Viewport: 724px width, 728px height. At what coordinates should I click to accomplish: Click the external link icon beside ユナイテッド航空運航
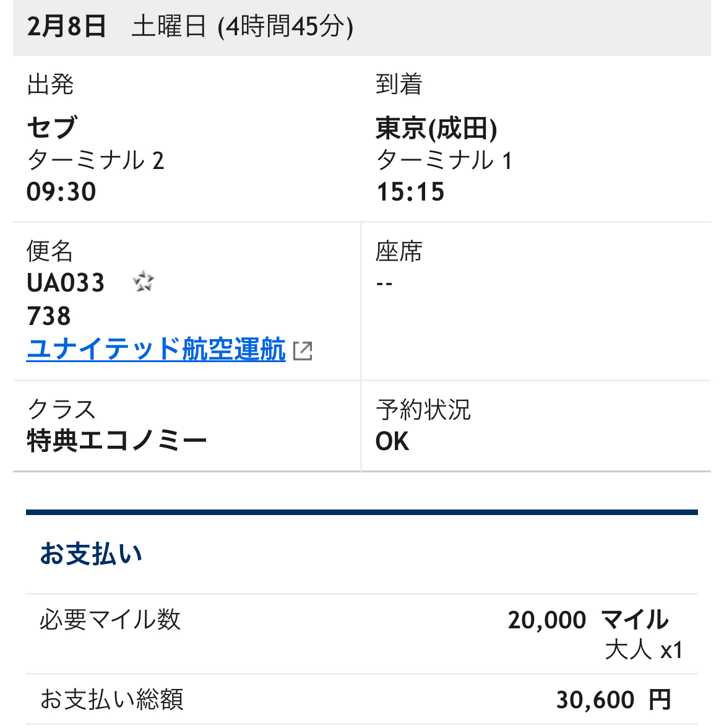tap(303, 350)
